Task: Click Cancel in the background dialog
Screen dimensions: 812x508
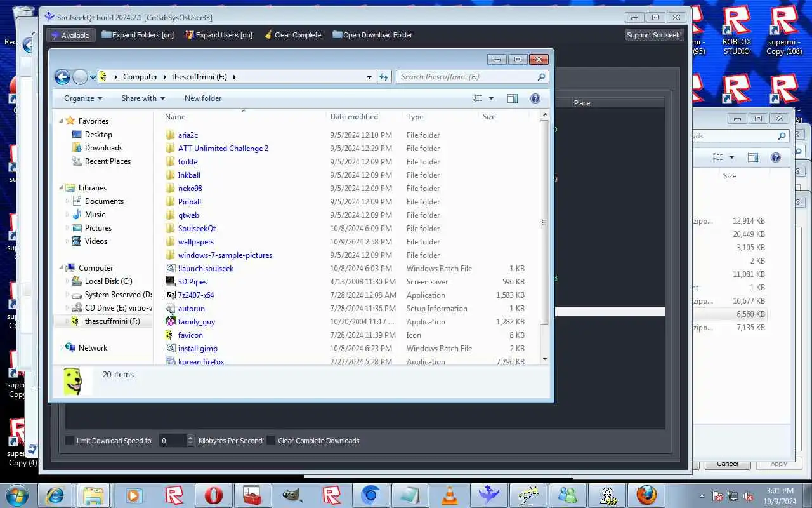Action: [x=728, y=464]
